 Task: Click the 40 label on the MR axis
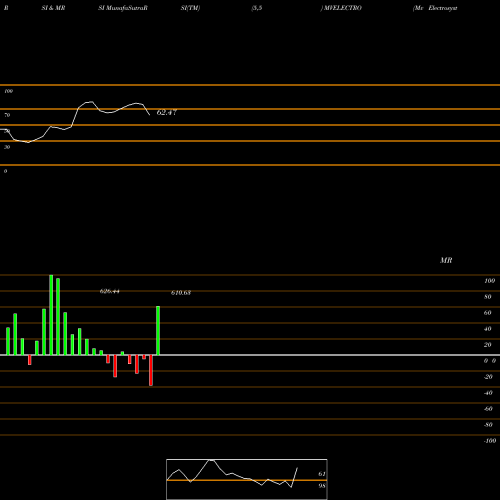tap(487, 329)
